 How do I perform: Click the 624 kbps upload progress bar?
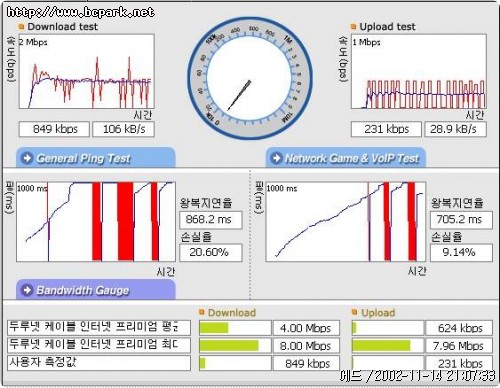pos(388,328)
